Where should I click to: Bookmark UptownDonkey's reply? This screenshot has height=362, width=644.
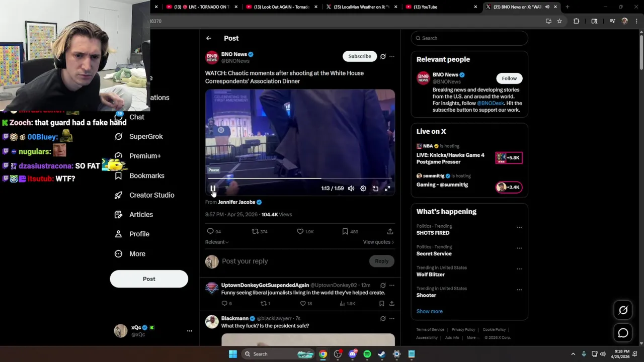click(x=381, y=303)
